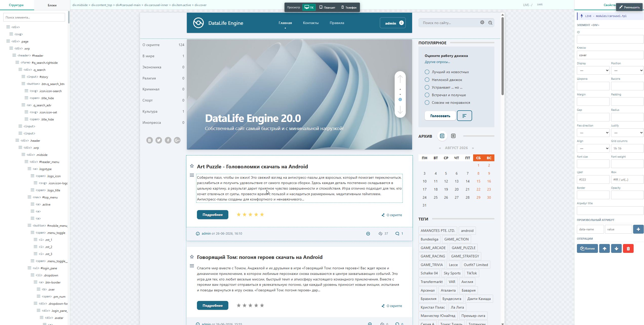Go to next month in calendar
This screenshot has width=644, height=325.
tap(473, 148)
